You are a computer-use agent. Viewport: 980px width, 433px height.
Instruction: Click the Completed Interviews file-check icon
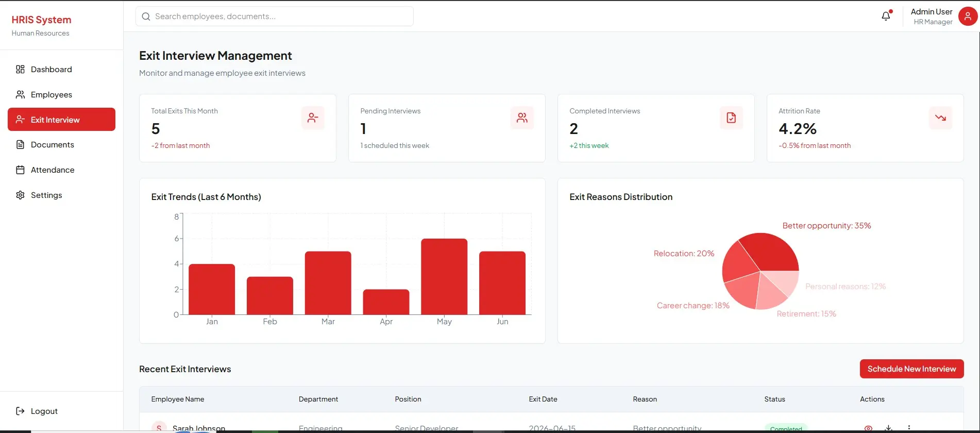pyautogui.click(x=731, y=118)
